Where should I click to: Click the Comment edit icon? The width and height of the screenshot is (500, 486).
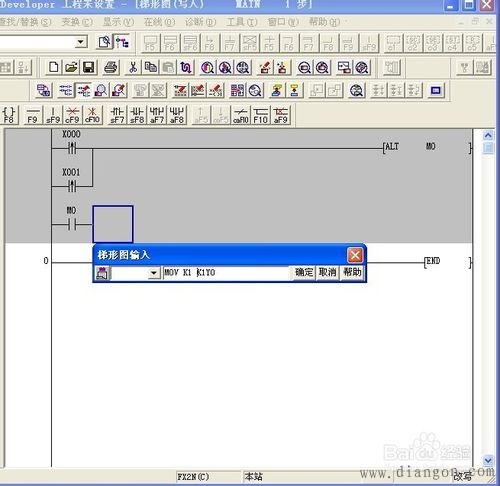pyautogui.click(x=180, y=90)
